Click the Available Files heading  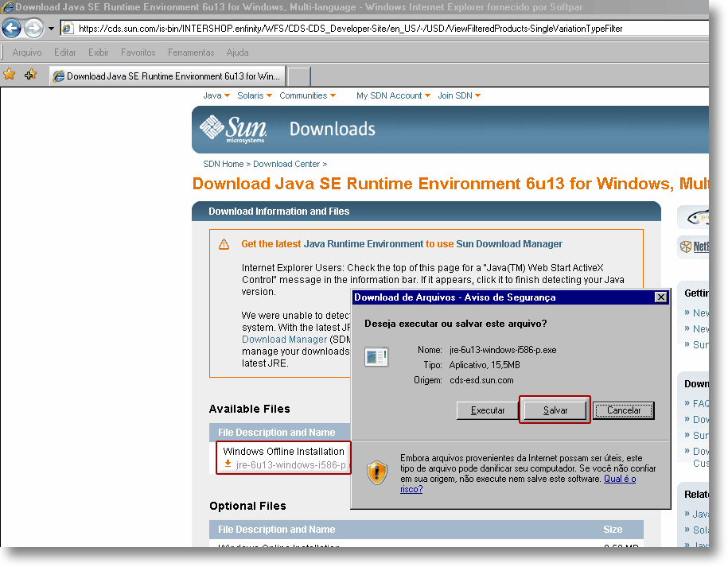coord(249,409)
